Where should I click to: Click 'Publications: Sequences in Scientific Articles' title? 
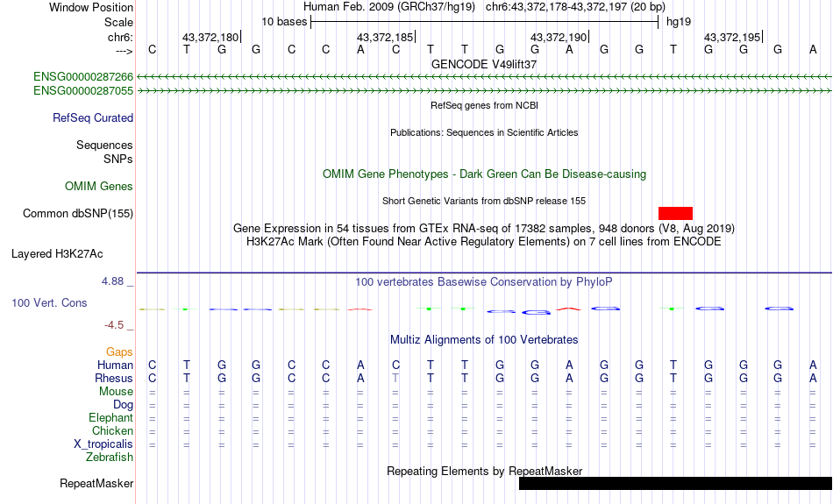tap(484, 132)
